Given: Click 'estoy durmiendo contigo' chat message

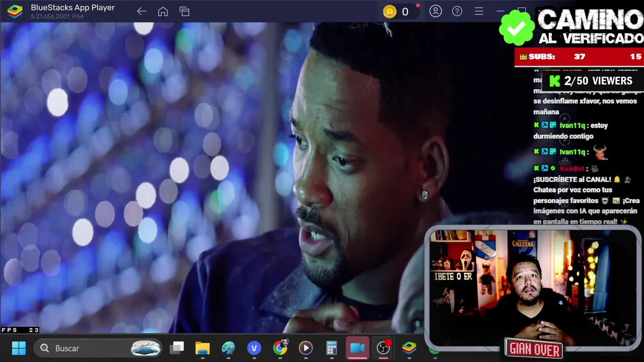Looking at the screenshot, I should [571, 131].
